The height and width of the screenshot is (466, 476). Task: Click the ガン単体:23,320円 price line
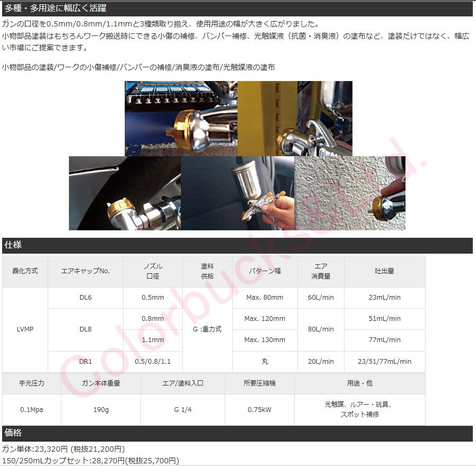coord(64,449)
